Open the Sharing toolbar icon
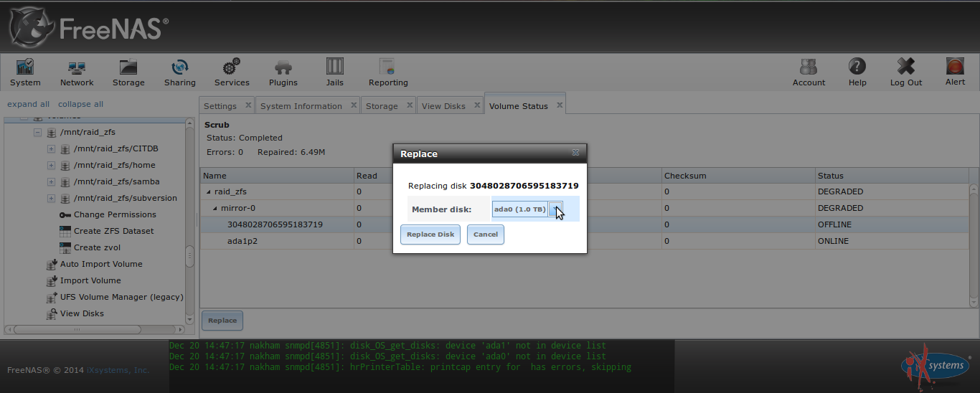980x393 pixels. coord(179,67)
